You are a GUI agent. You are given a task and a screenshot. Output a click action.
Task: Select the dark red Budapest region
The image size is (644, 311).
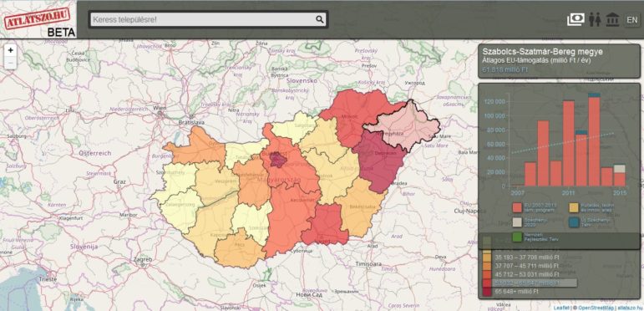tap(279, 161)
